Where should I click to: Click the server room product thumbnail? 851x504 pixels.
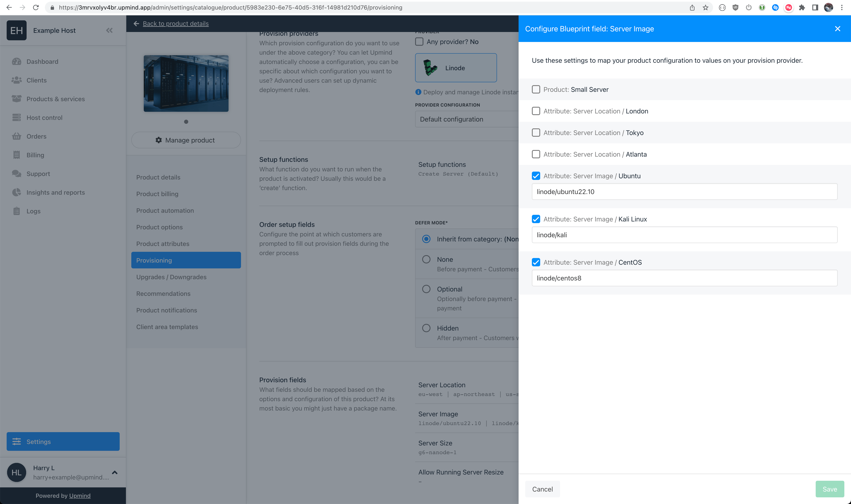click(186, 84)
